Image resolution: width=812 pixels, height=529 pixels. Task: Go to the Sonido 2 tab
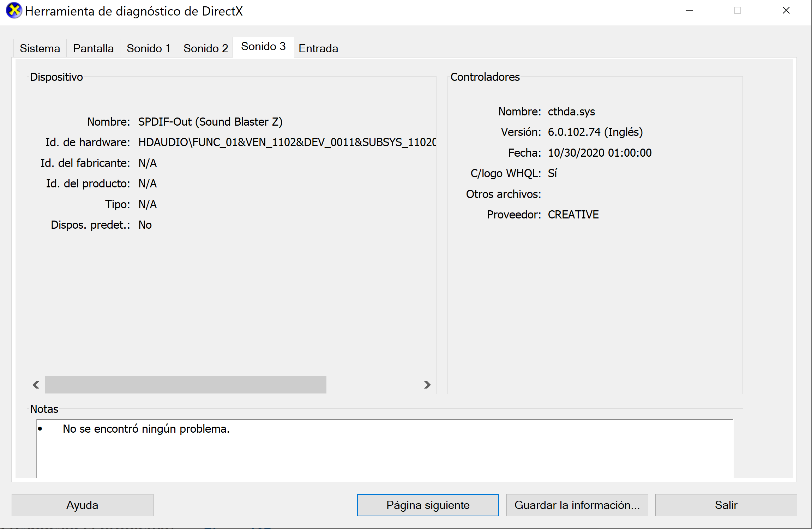[205, 48]
